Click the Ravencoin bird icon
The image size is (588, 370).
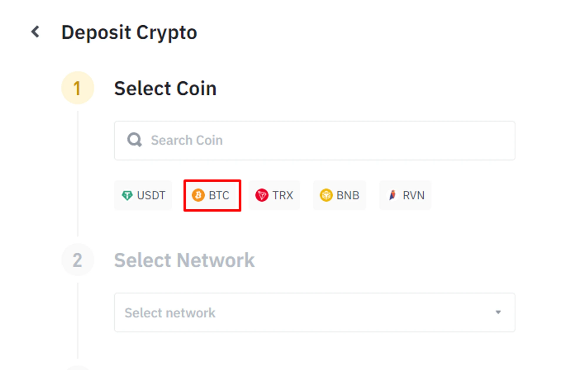[392, 195]
